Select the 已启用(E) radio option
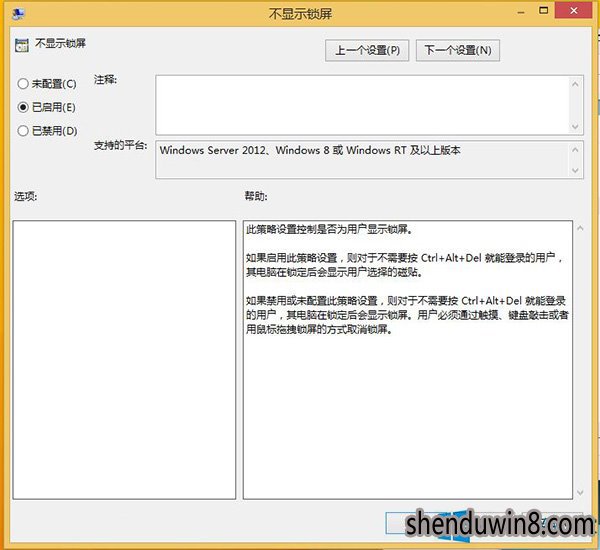Screen dimensions: 600x550 click(46, 107)
